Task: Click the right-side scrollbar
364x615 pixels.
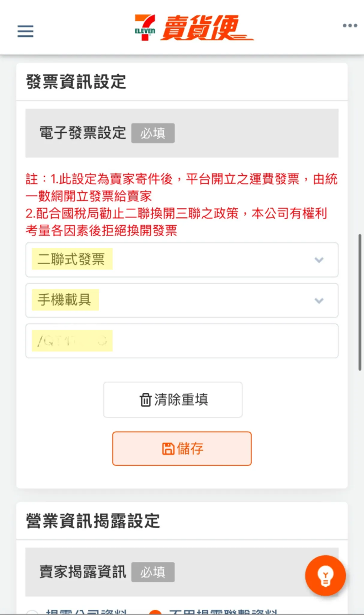Action: coord(360,300)
